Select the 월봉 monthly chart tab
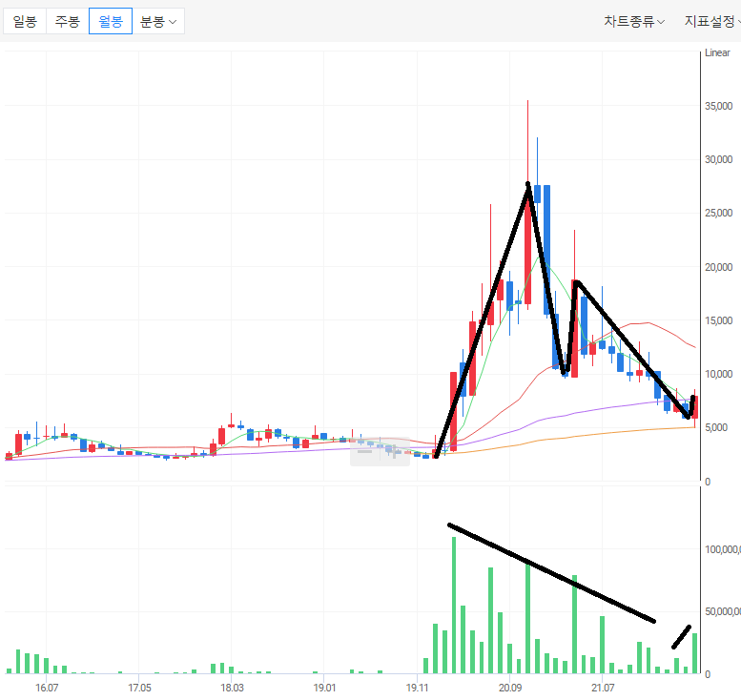Screen dimensions: 741x700 click(x=111, y=21)
